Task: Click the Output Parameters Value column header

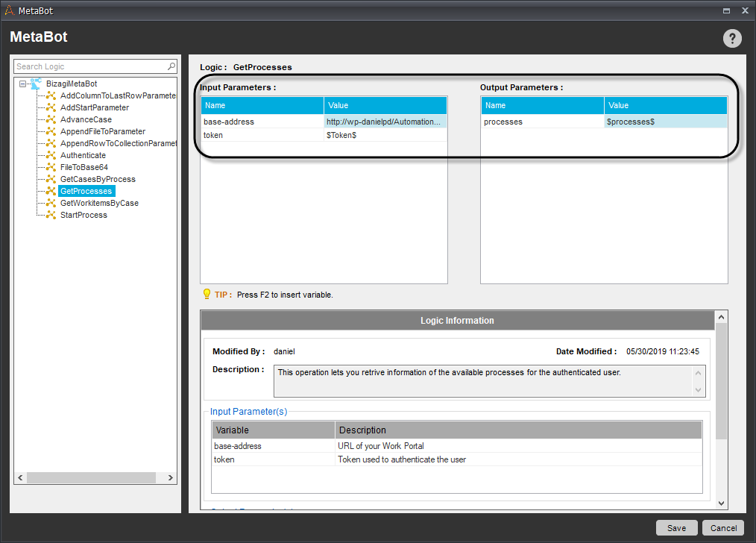Action: tap(665, 105)
